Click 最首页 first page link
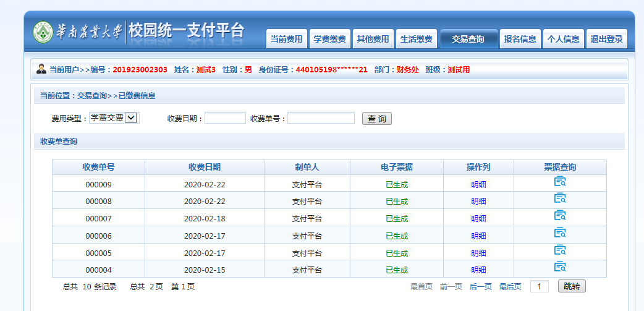 coord(422,287)
